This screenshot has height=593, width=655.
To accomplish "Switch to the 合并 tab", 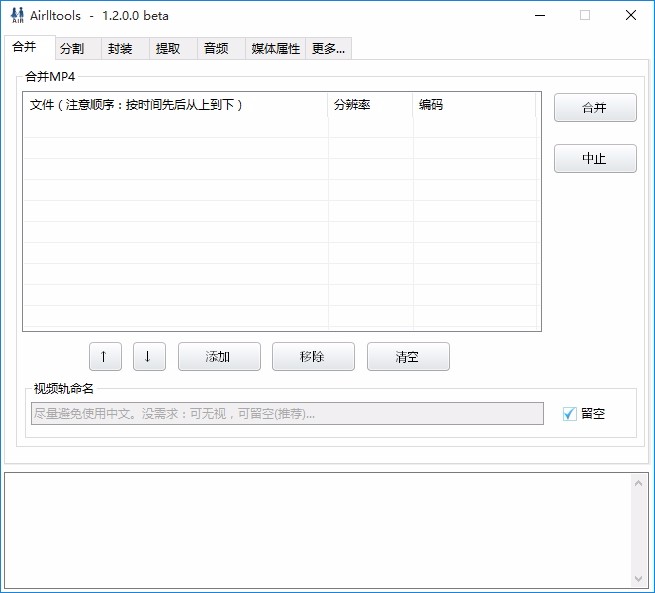I will (x=30, y=47).
